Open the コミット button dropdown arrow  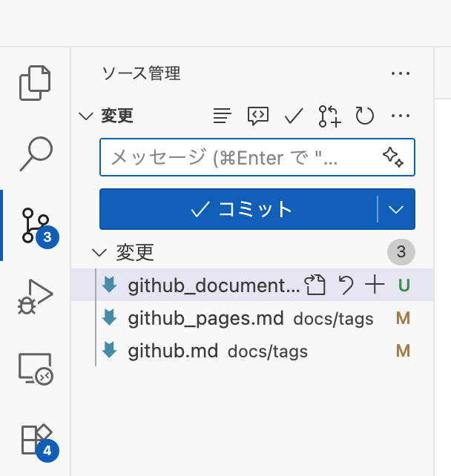[396, 209]
